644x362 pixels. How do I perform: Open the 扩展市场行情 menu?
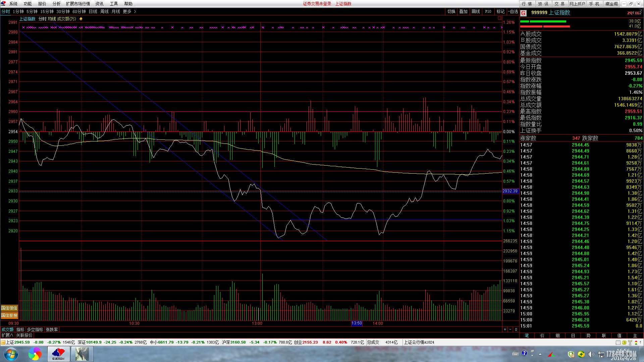[x=78, y=4]
